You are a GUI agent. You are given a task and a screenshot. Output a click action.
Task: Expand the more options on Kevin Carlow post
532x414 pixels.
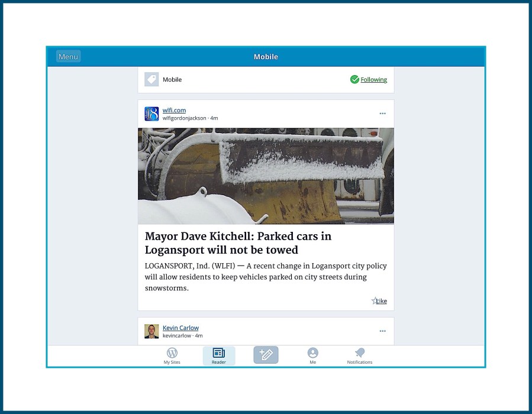(382, 331)
